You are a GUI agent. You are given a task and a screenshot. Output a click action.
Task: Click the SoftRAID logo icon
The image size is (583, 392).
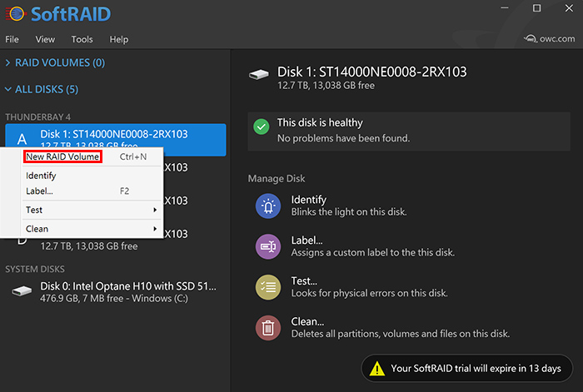[x=16, y=14]
